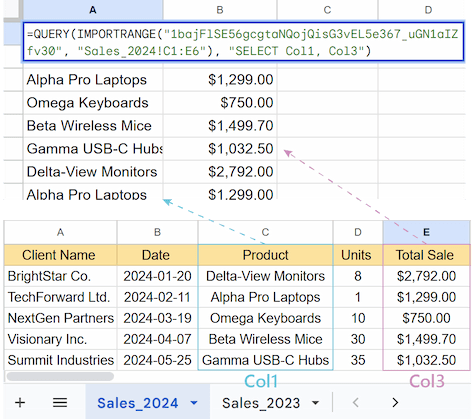The image size is (472, 419).
Task: Select the 'Visionary Inc.' cell
Action: point(60,339)
